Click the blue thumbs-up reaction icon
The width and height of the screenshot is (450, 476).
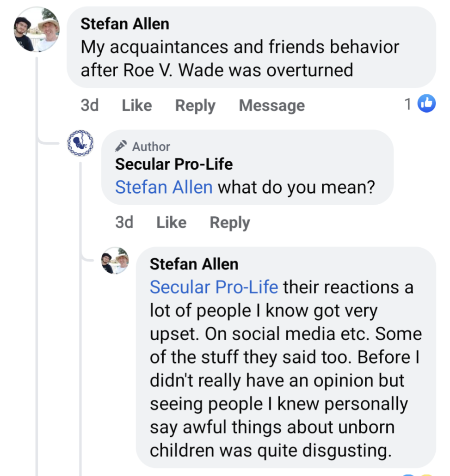426,104
